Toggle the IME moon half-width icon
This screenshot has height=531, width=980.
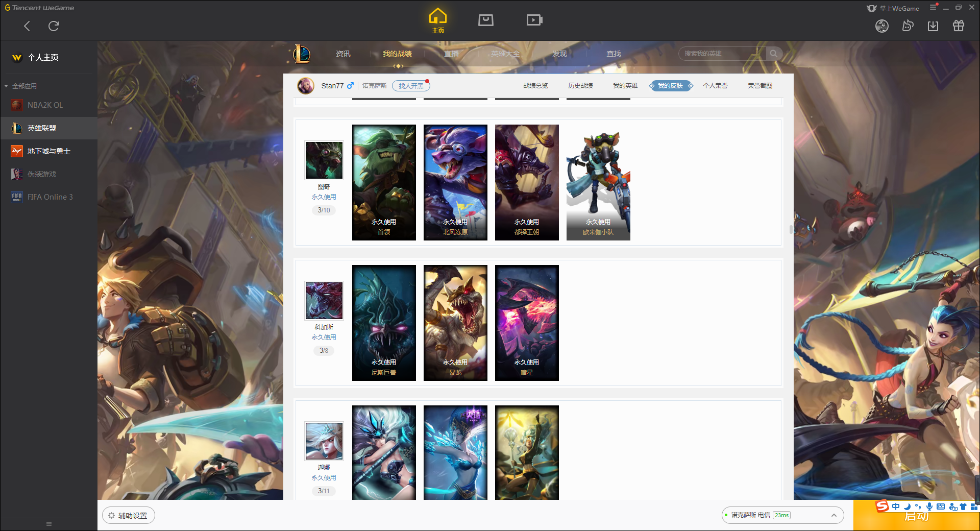(907, 506)
